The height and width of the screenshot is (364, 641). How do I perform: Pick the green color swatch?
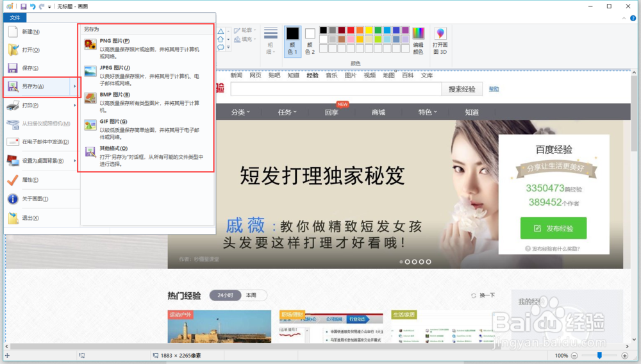coord(378,30)
